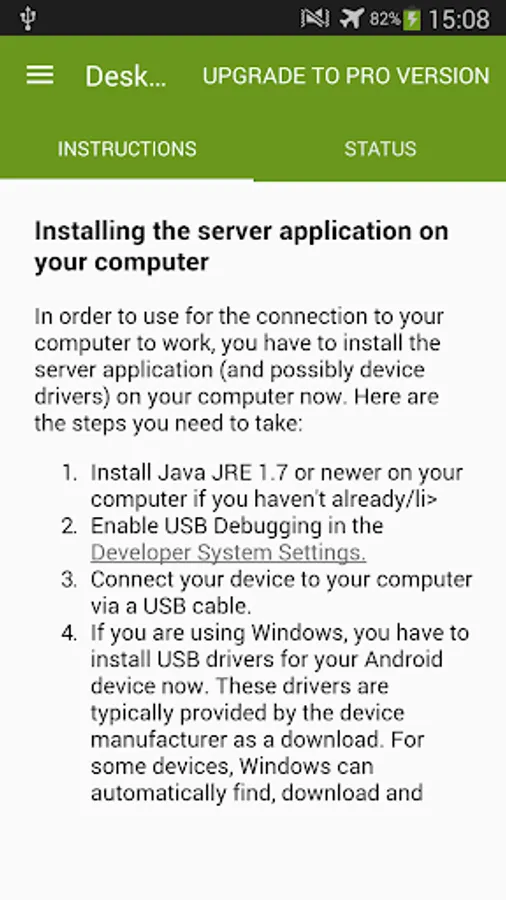Tap step 1 about installing Java JRE
The height and width of the screenshot is (900, 506).
pyautogui.click(x=277, y=486)
